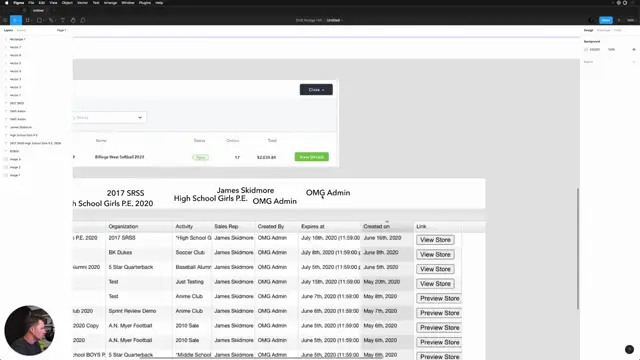Open the View menu

click(53, 3)
